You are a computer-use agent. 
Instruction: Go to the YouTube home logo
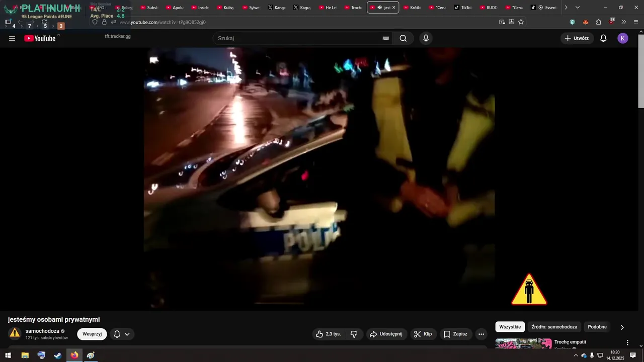40,38
